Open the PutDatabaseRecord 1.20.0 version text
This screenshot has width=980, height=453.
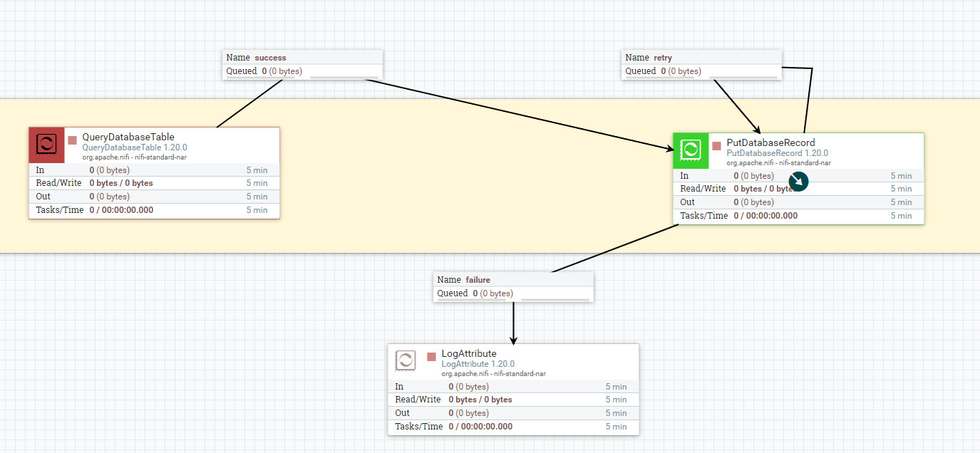(x=775, y=152)
